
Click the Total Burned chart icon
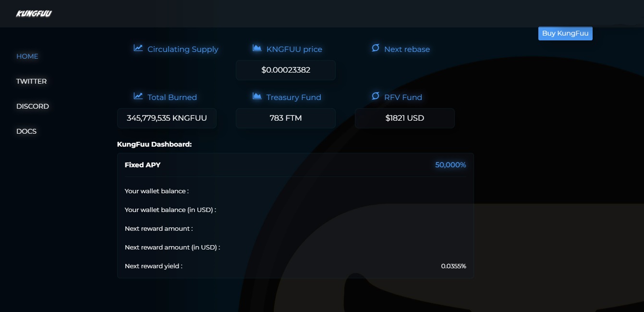tap(138, 96)
